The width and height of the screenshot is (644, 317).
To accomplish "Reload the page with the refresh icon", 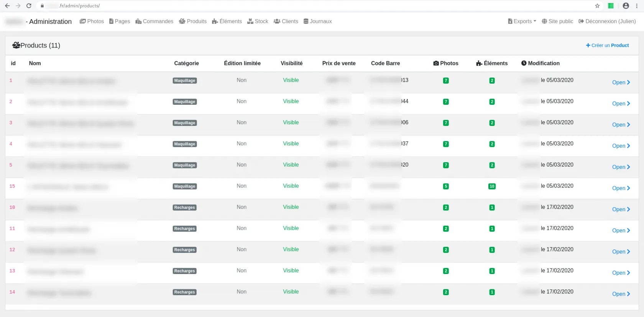I will coord(29,6).
